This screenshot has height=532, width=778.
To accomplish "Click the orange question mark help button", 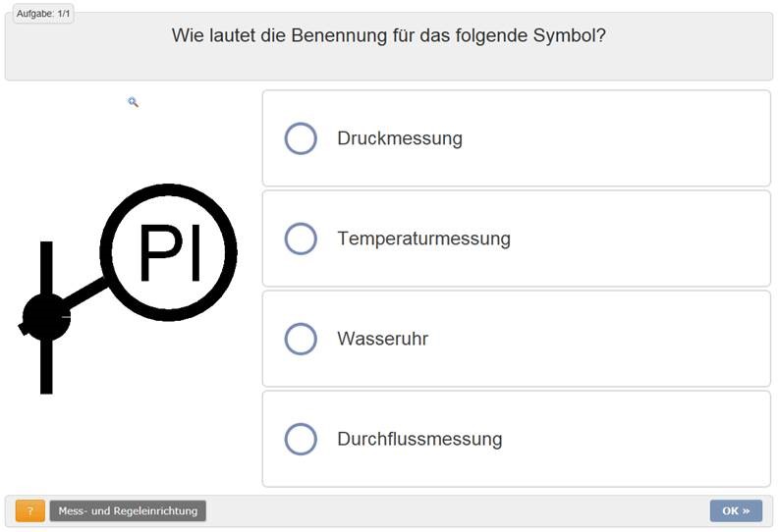I will coord(30,510).
